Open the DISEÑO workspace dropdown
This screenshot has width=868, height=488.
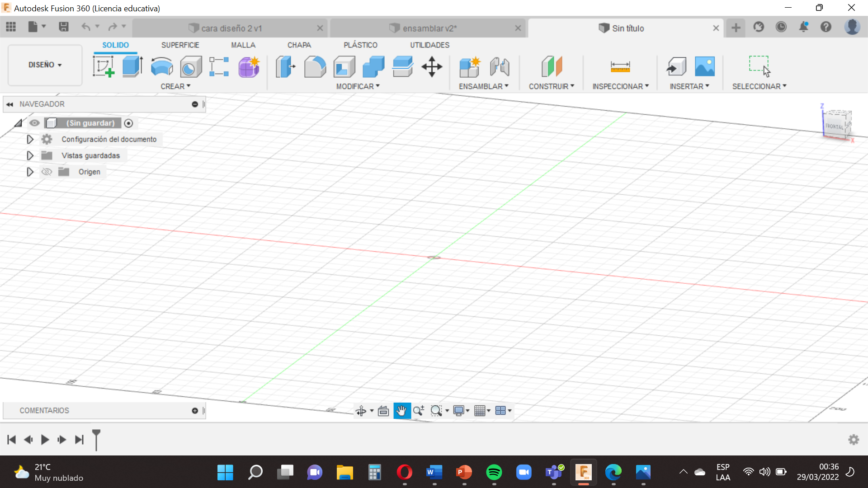click(x=45, y=65)
